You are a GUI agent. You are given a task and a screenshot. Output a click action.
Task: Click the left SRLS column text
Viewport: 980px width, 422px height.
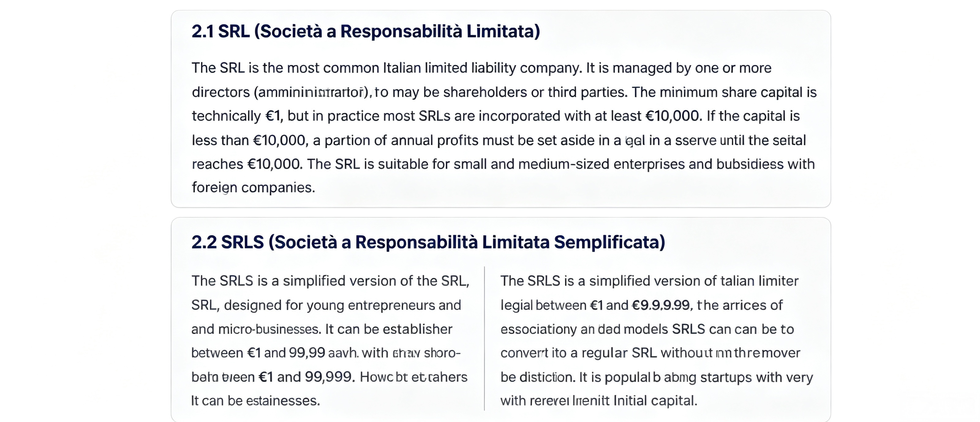(331, 340)
